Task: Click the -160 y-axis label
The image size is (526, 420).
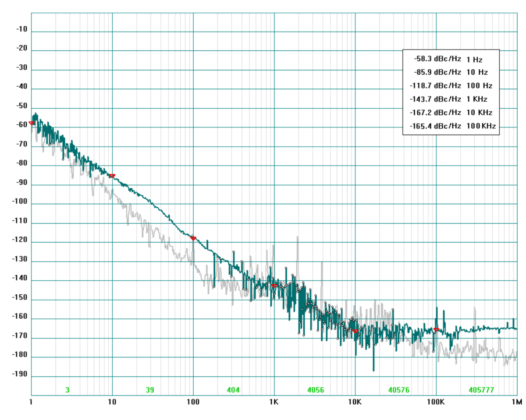Action: click(20, 317)
